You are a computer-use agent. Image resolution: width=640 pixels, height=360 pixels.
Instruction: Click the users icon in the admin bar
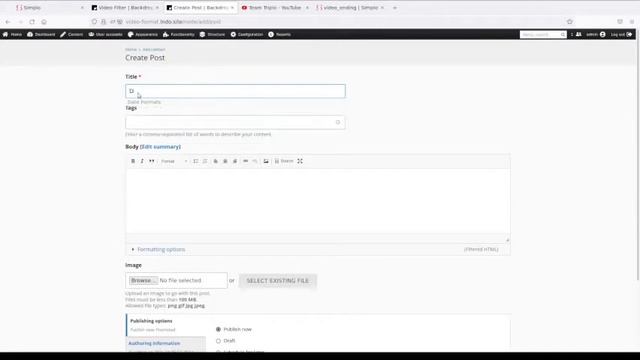tap(578, 35)
